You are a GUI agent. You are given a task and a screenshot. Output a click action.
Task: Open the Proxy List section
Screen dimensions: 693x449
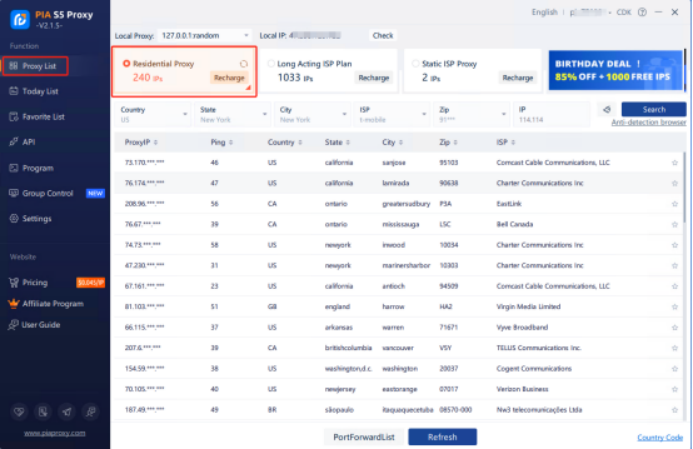[x=35, y=66]
